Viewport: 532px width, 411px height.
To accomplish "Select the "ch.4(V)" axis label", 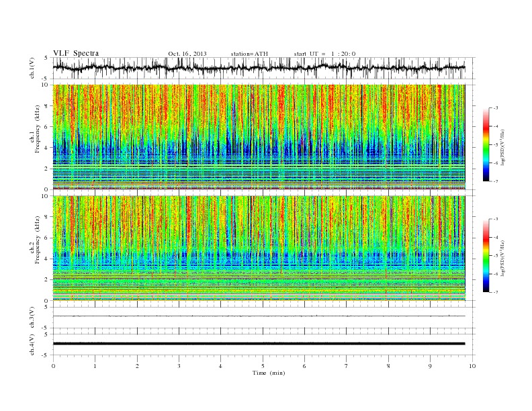I will (32, 345).
